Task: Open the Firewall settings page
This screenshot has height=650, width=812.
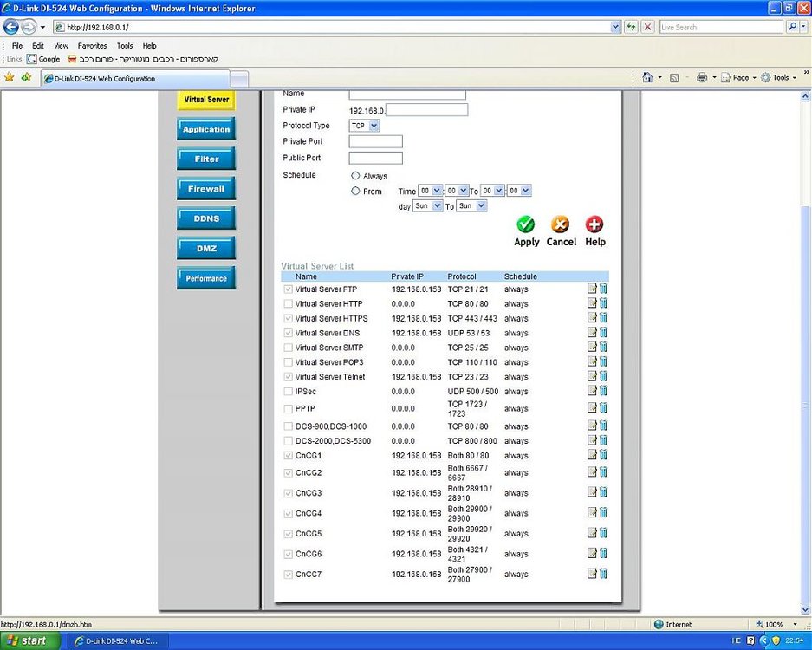Action: [206, 189]
